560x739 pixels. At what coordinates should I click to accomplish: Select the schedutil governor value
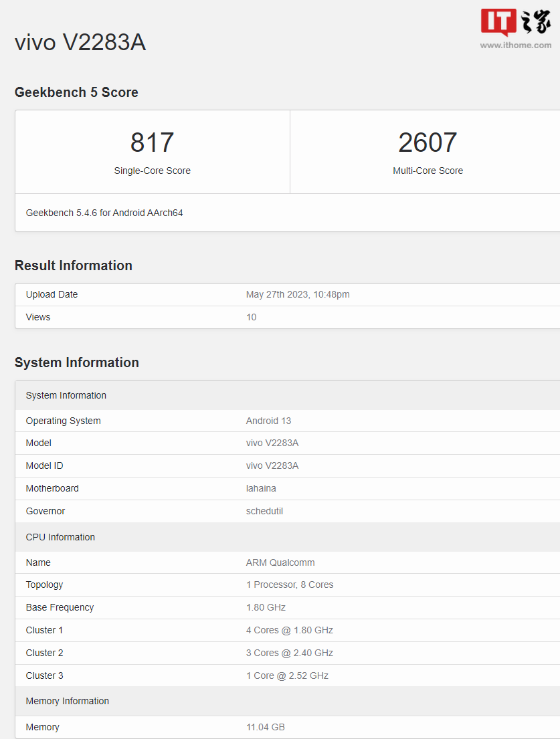(x=264, y=511)
